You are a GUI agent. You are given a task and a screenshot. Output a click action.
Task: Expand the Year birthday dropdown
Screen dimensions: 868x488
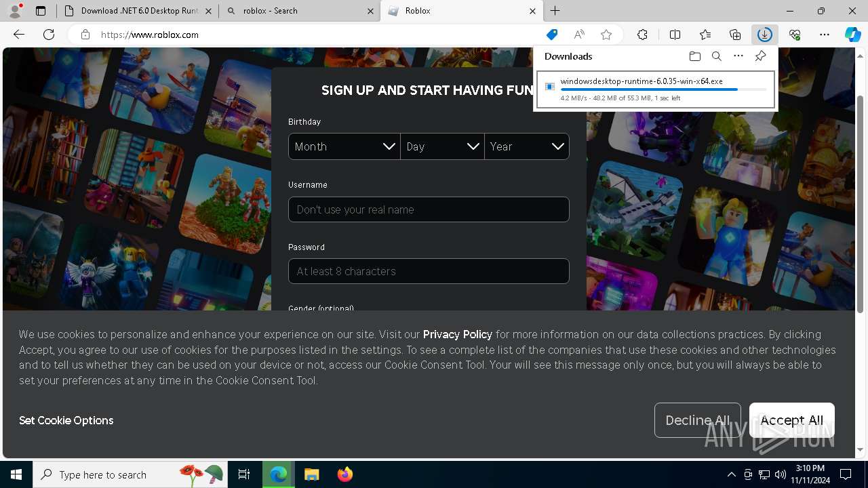[527, 146]
